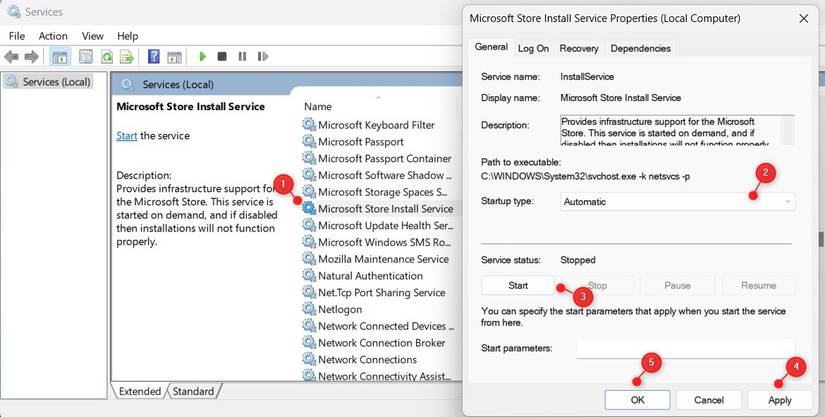Click the Refresh toolbar icon
The width and height of the screenshot is (825, 417).
107,57
